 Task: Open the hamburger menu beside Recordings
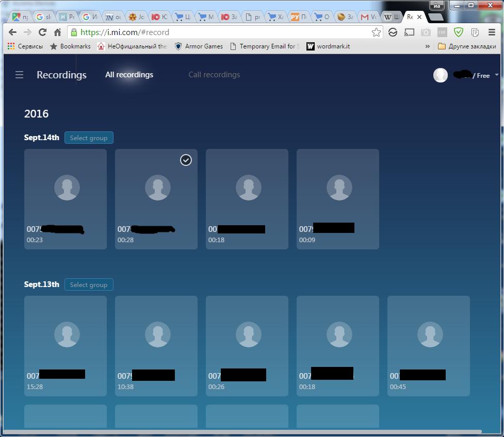tap(19, 75)
